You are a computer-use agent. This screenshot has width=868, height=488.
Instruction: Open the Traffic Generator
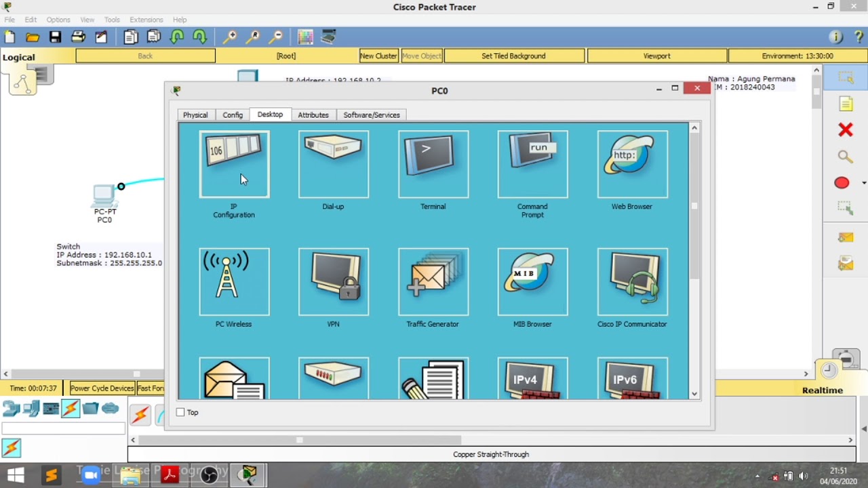[x=433, y=282]
